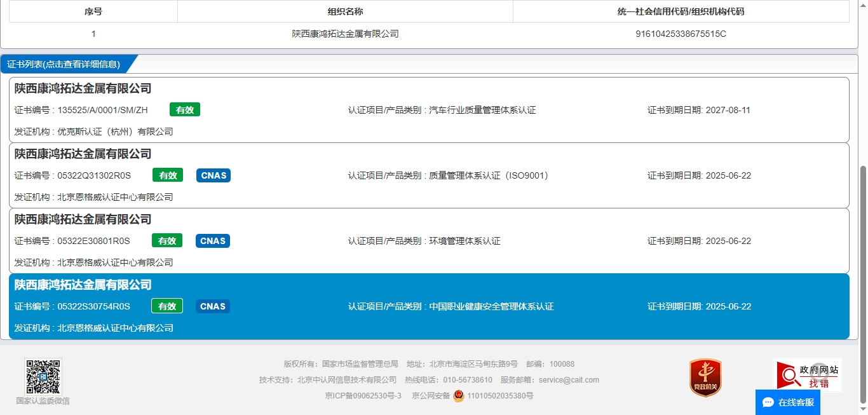
Task: Click the 政府网站找错 icon
Action: [807, 375]
